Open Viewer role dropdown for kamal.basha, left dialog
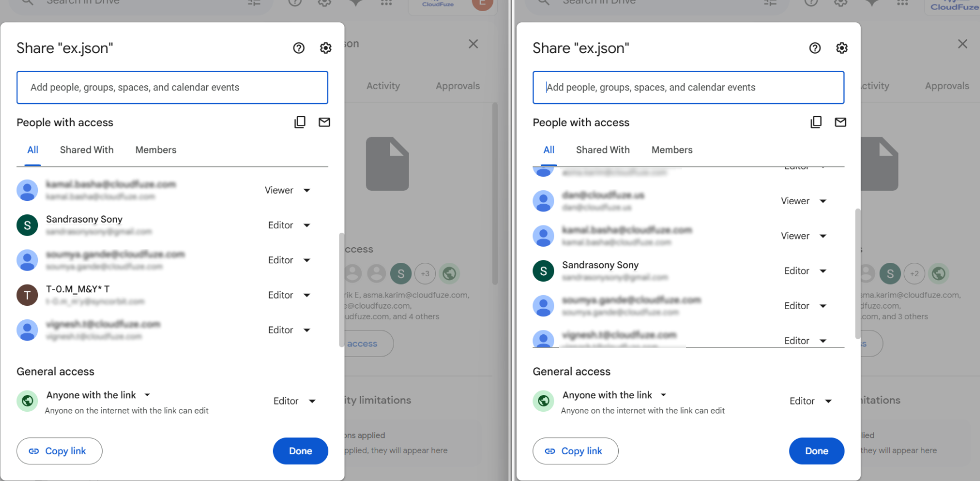980x481 pixels. click(x=288, y=190)
